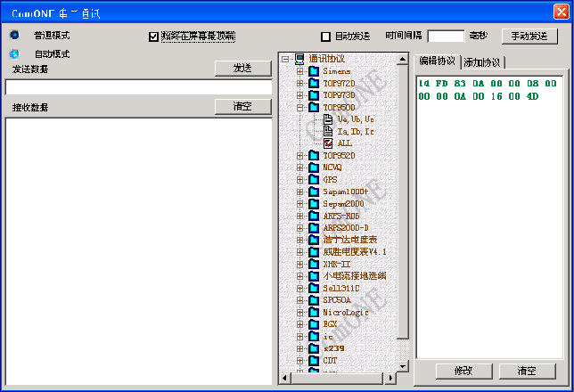Select the Ia,Ib,Ic document icon
Viewport: 574px width, 392px height.
[328, 131]
